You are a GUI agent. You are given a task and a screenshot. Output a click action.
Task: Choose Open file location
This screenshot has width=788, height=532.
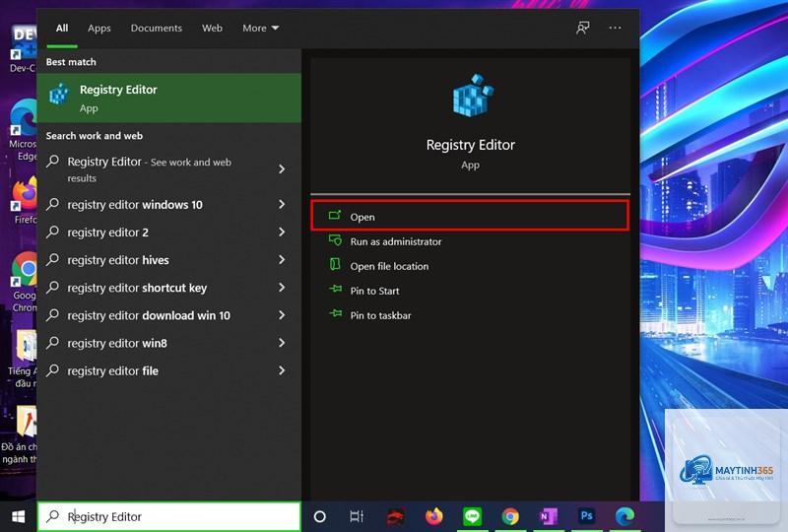389,267
